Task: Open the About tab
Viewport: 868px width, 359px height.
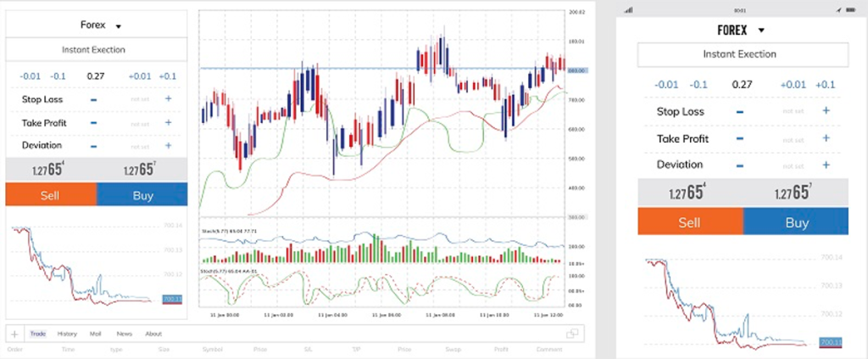Action: point(153,334)
